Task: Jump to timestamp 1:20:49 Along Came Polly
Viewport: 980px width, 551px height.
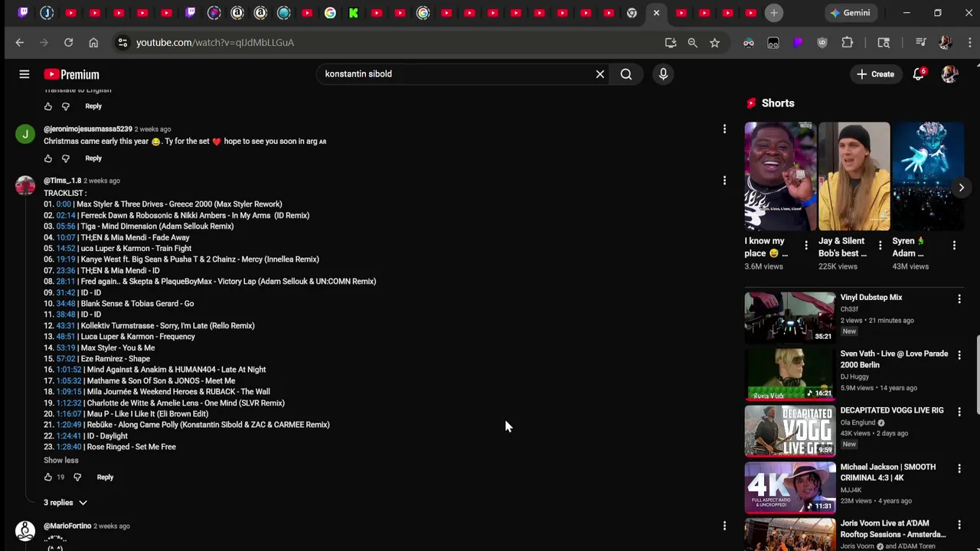Action: pos(69,425)
